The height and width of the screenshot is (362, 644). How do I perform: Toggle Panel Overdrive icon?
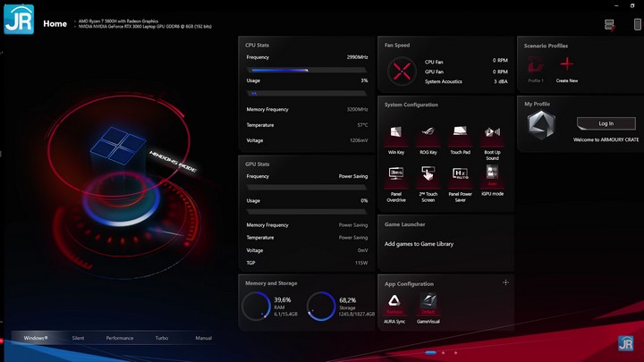pos(396,173)
